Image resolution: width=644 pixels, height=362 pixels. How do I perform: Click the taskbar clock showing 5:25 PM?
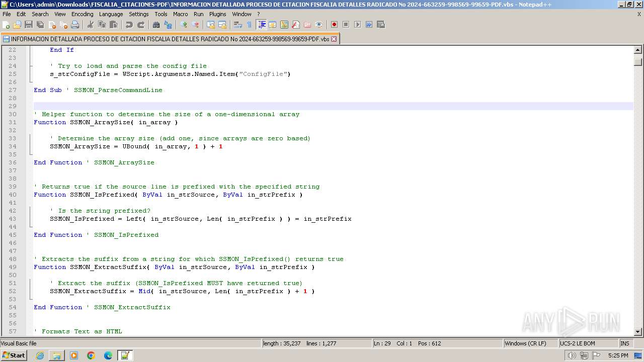click(618, 355)
